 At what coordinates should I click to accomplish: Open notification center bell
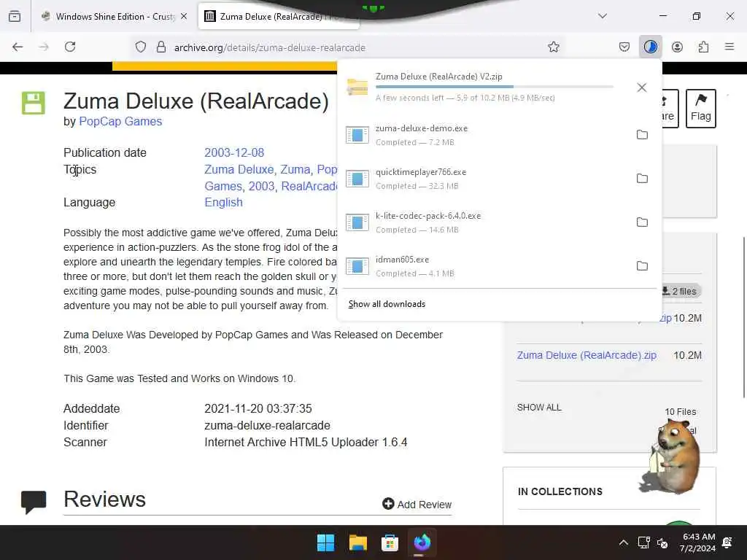727,542
